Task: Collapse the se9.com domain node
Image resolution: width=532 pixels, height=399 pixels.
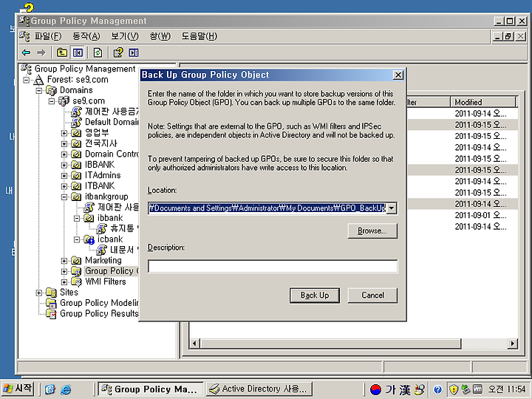Action: 52,101
